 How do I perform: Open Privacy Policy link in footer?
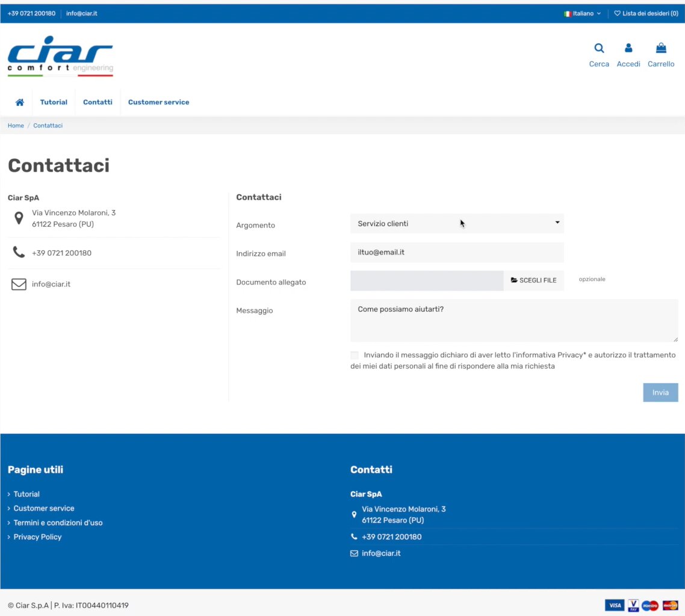point(37,537)
